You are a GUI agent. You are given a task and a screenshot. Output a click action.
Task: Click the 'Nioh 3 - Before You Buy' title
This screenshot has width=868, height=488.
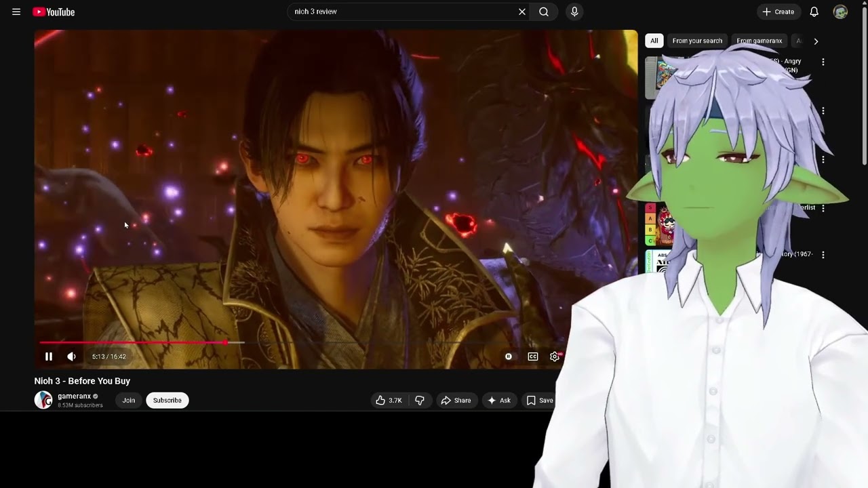[x=82, y=381]
